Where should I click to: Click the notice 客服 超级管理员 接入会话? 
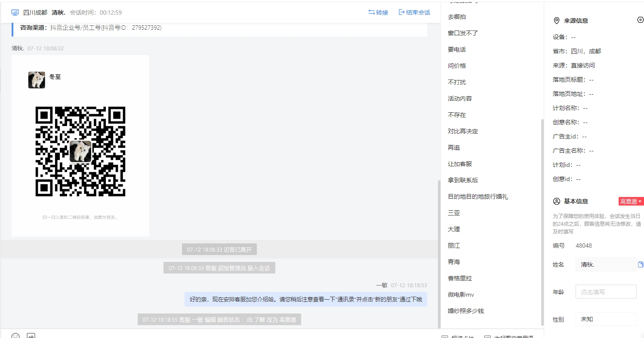219,268
